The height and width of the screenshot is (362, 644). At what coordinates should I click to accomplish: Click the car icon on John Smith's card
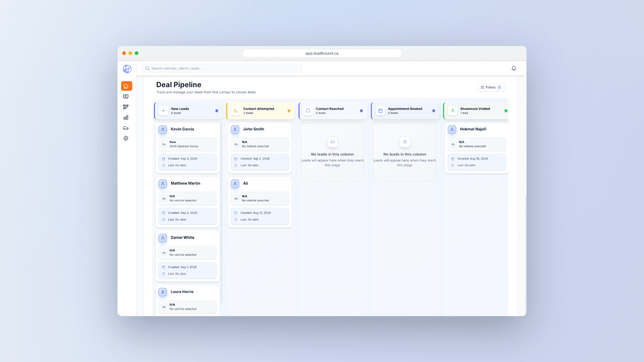236,144
